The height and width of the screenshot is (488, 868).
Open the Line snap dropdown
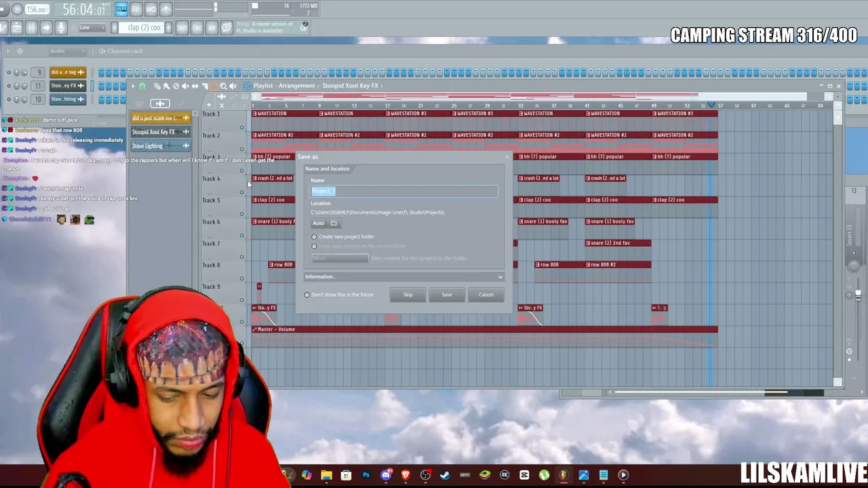[92, 28]
